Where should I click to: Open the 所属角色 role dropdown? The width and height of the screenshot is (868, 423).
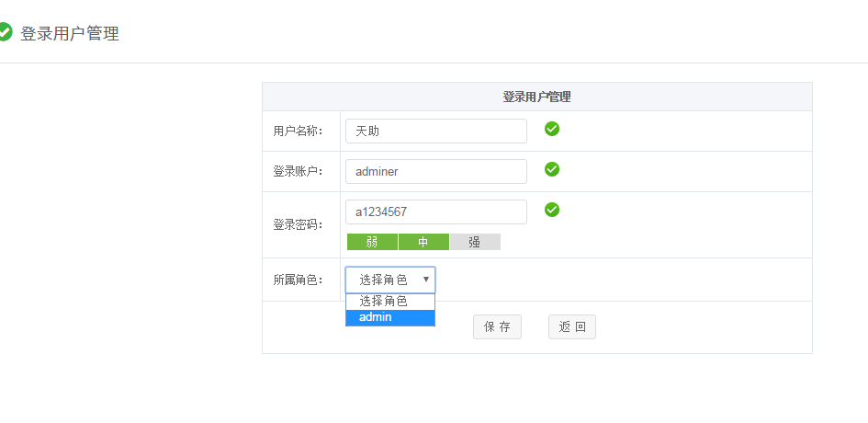390,280
